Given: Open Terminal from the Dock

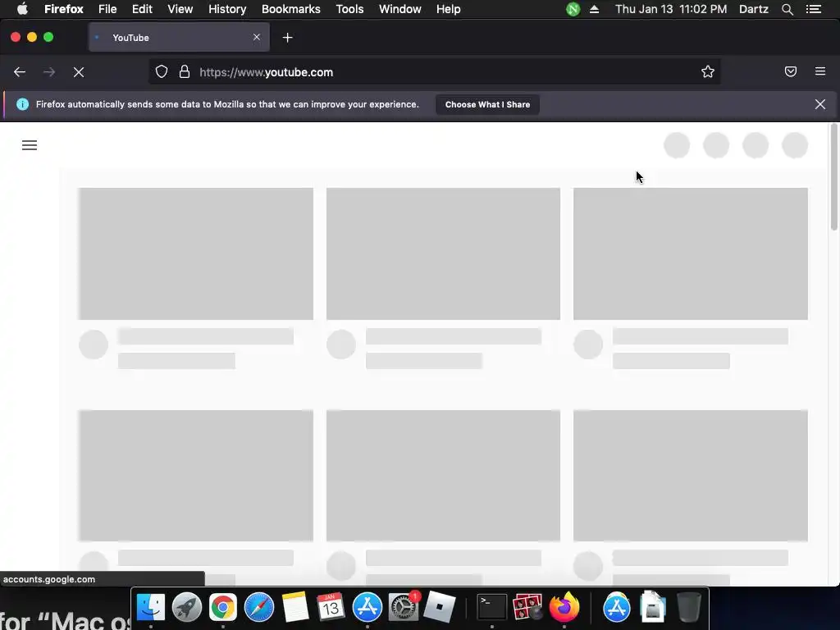Looking at the screenshot, I should [492, 607].
